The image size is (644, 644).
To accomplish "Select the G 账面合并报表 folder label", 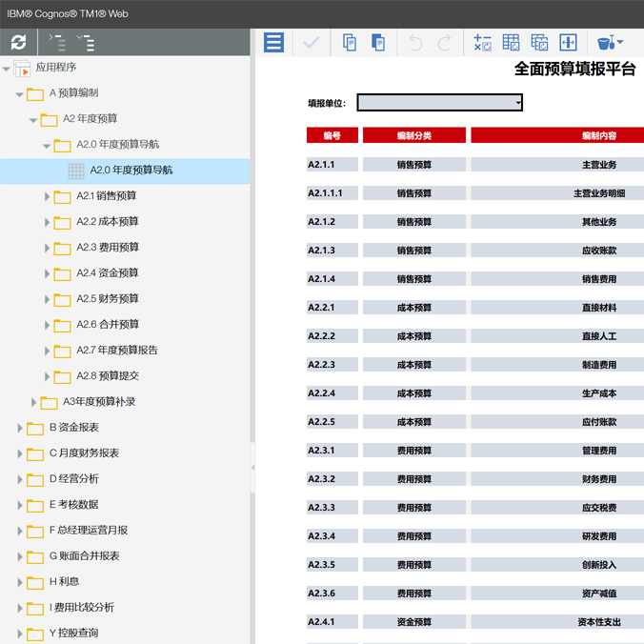I will click(x=84, y=555).
